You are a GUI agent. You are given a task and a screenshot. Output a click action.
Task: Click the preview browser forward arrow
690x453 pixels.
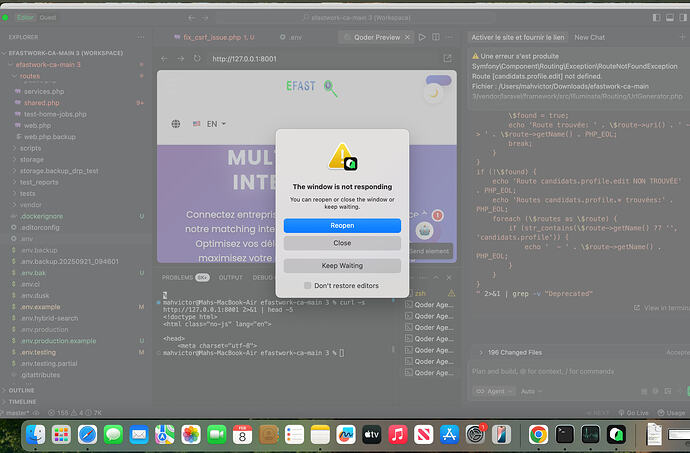[x=180, y=59]
